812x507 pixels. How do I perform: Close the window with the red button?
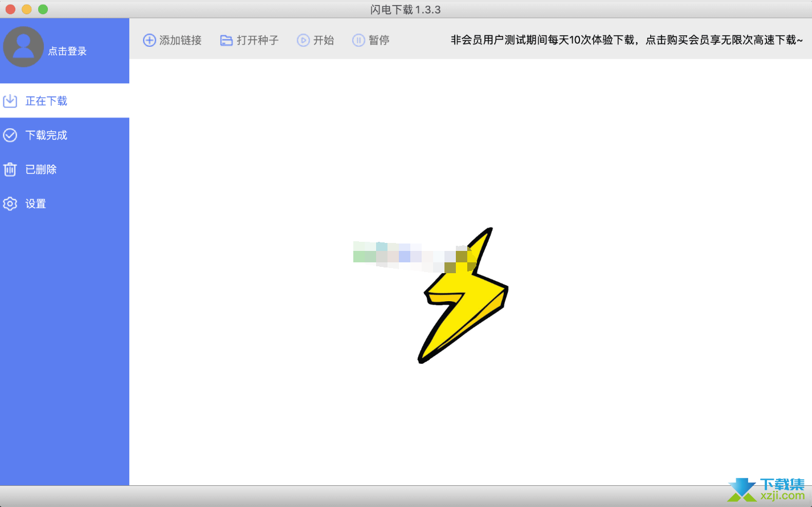point(10,9)
